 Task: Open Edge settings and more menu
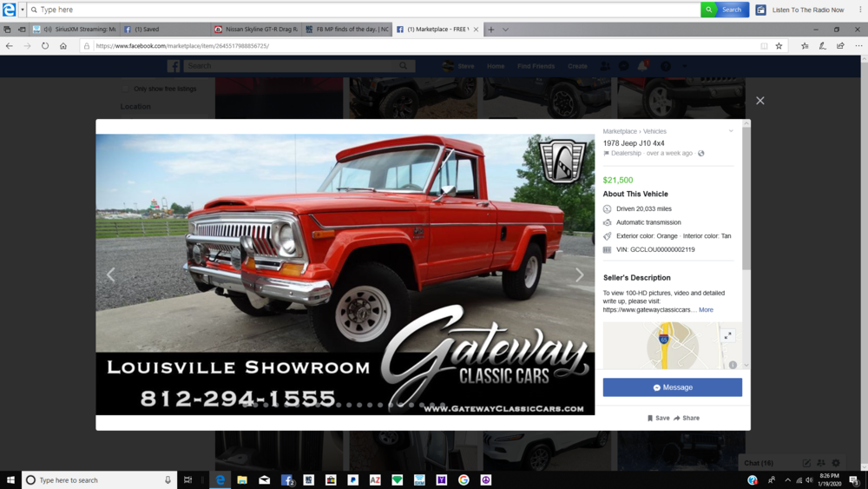[x=858, y=46]
